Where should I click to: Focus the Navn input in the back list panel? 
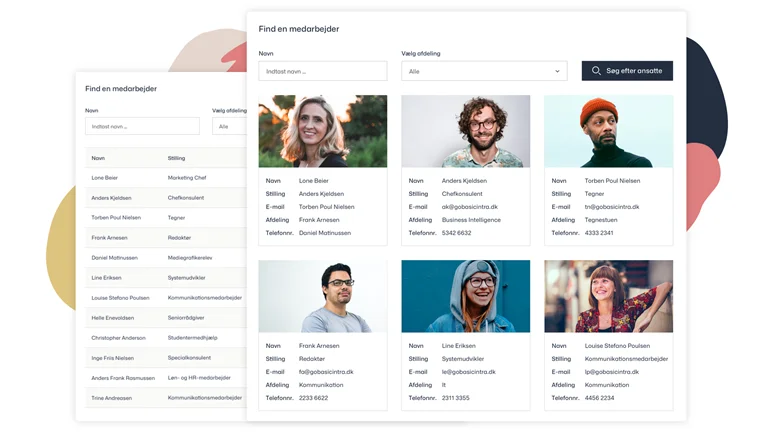coord(143,126)
